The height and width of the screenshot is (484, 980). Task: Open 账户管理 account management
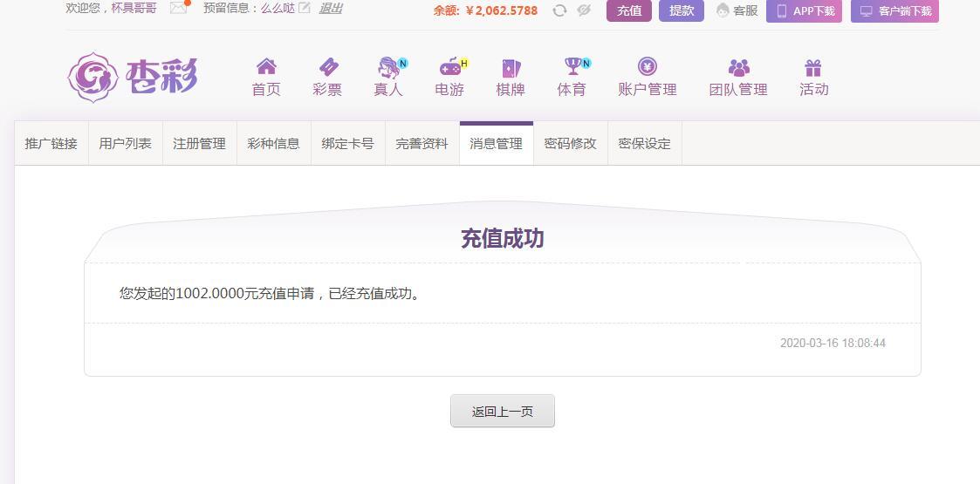click(x=648, y=78)
